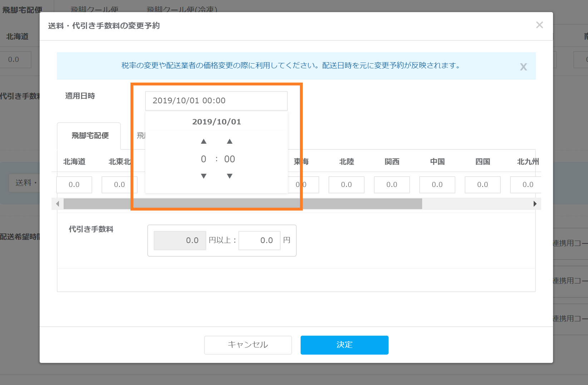Click the hour value in time picker
This screenshot has width=588, height=385.
point(203,159)
